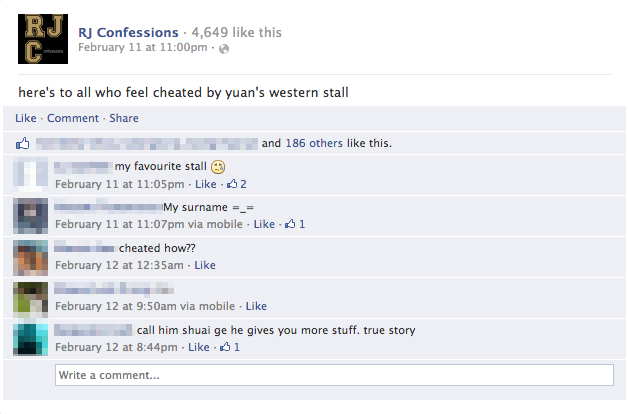Open the 186 others likes list

[x=314, y=143]
